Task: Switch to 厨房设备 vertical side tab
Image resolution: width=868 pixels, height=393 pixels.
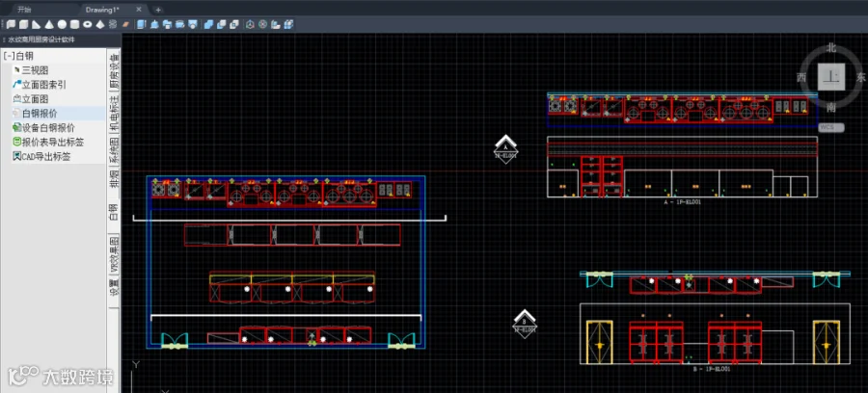Action: 114,70
